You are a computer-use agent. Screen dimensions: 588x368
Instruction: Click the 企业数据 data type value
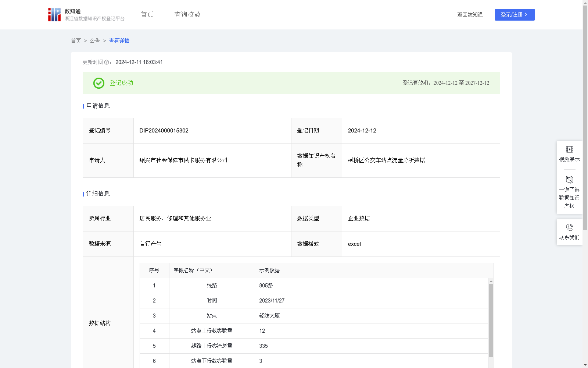coord(359,219)
